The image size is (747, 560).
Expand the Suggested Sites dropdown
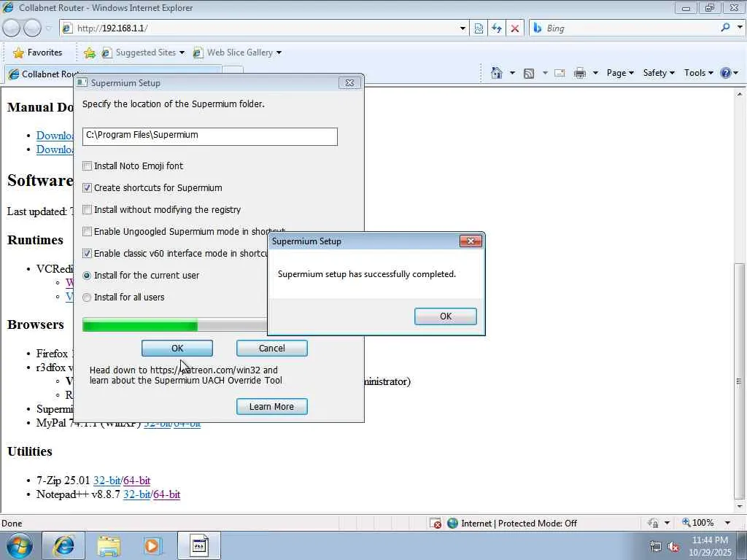182,52
